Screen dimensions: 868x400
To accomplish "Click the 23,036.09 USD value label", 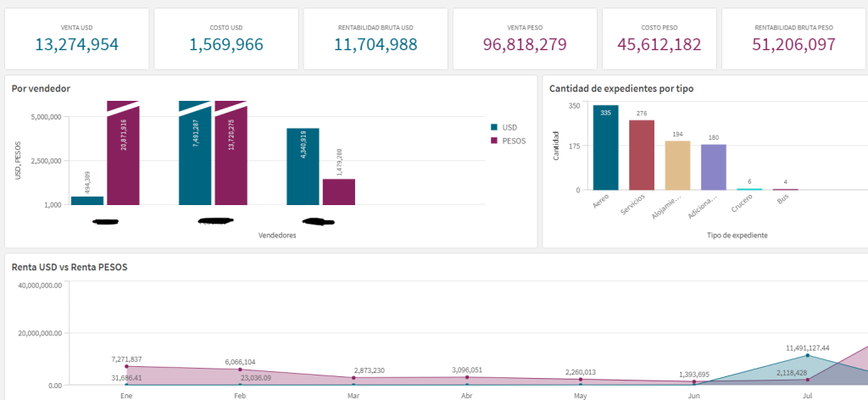I will click(256, 378).
